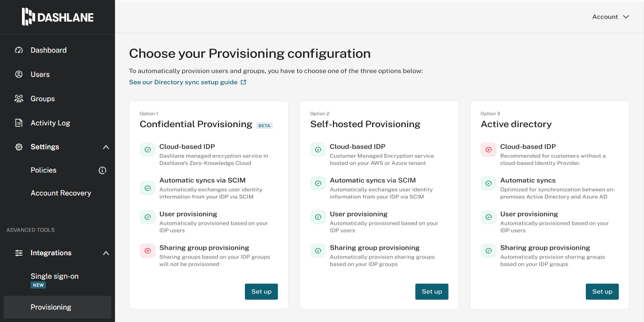Open the Directory sync setup guide link

pos(183,82)
